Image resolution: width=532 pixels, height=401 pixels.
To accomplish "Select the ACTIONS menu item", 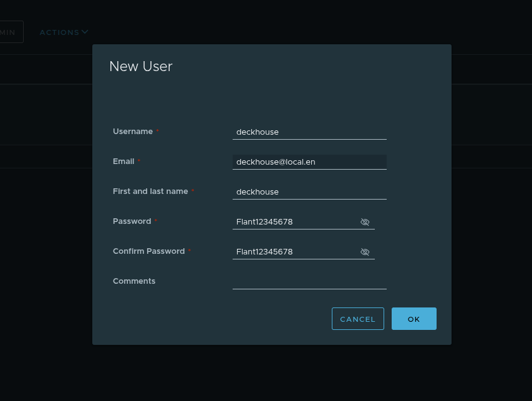I will point(60,32).
